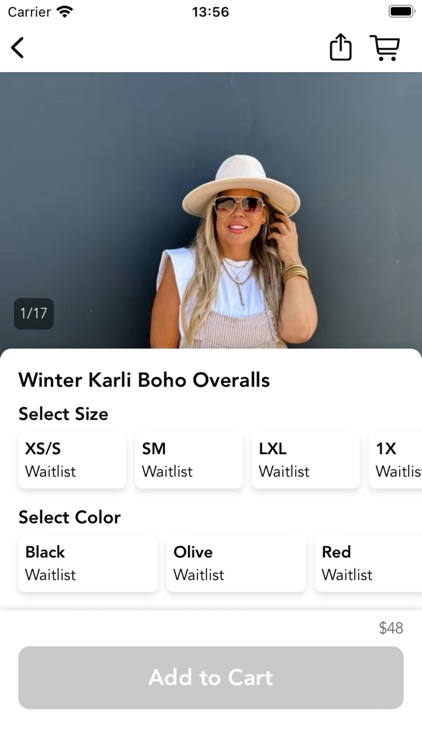Pick the Red color option

[x=368, y=563]
